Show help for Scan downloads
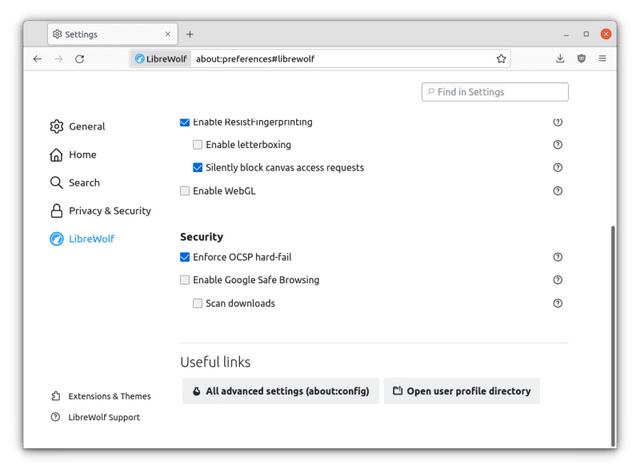 [558, 303]
